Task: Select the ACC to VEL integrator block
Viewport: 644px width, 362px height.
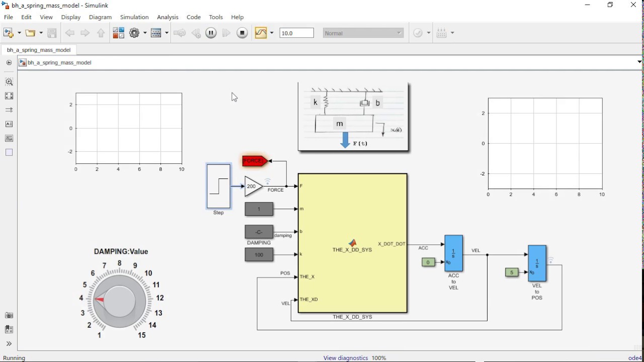Action: pyautogui.click(x=453, y=253)
